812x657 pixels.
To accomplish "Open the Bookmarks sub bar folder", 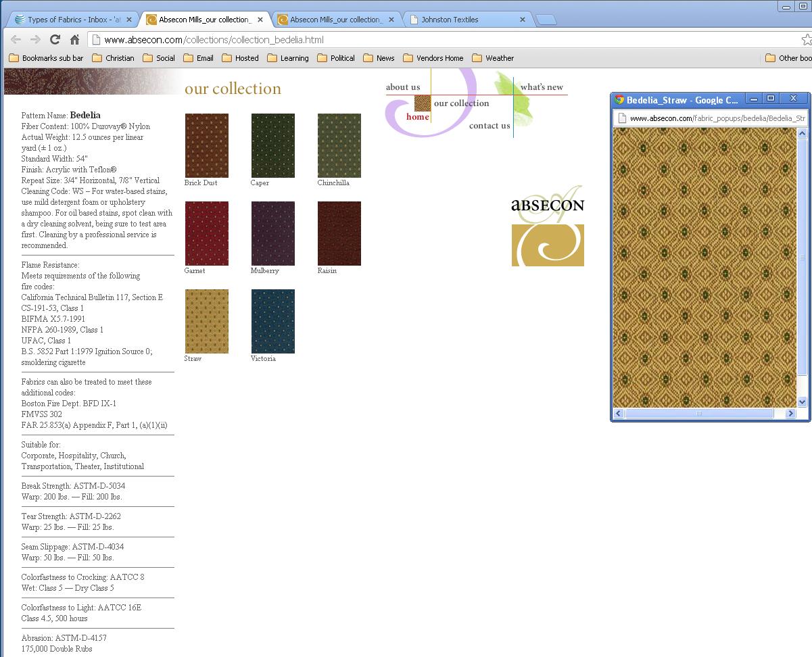I will pyautogui.click(x=46, y=58).
